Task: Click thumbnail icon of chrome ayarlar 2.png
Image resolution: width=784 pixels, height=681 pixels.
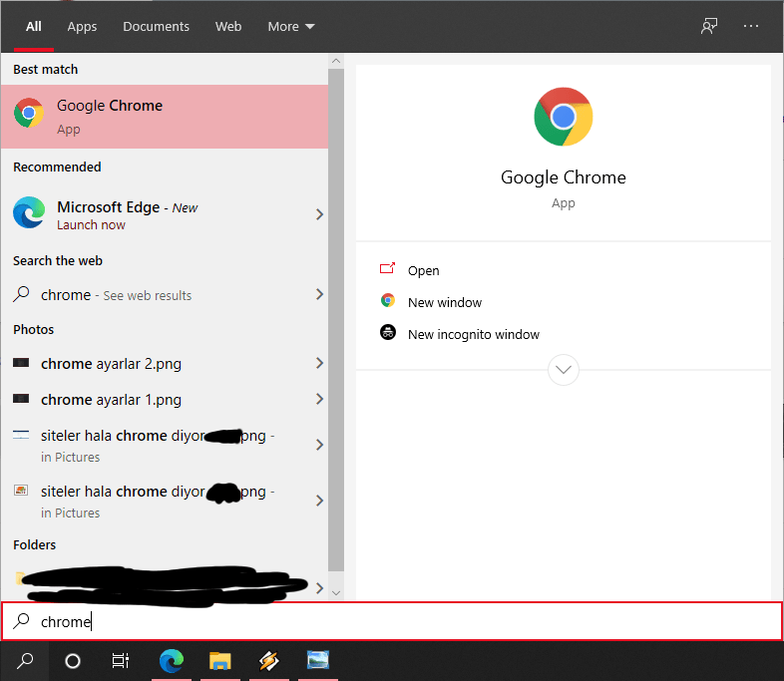Action: click(x=21, y=363)
